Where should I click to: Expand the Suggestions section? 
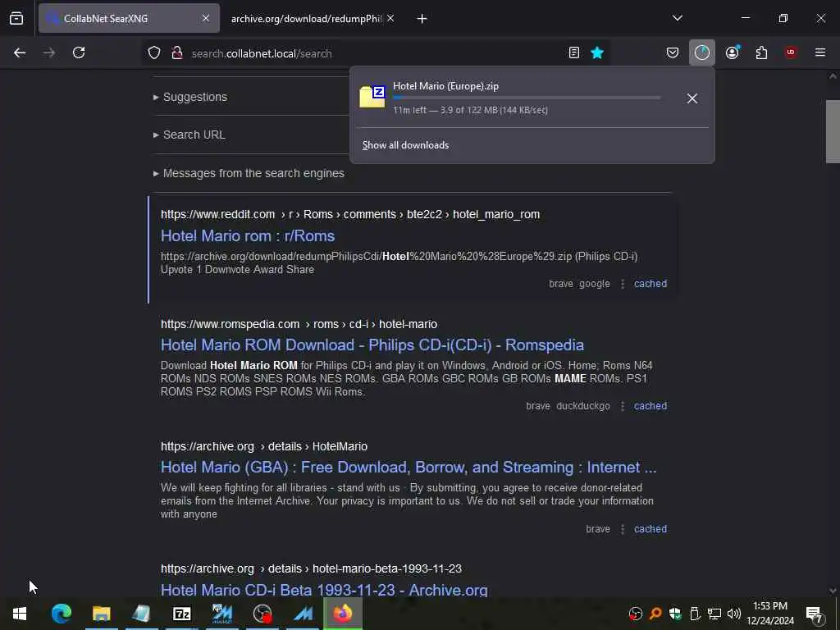tap(190, 97)
